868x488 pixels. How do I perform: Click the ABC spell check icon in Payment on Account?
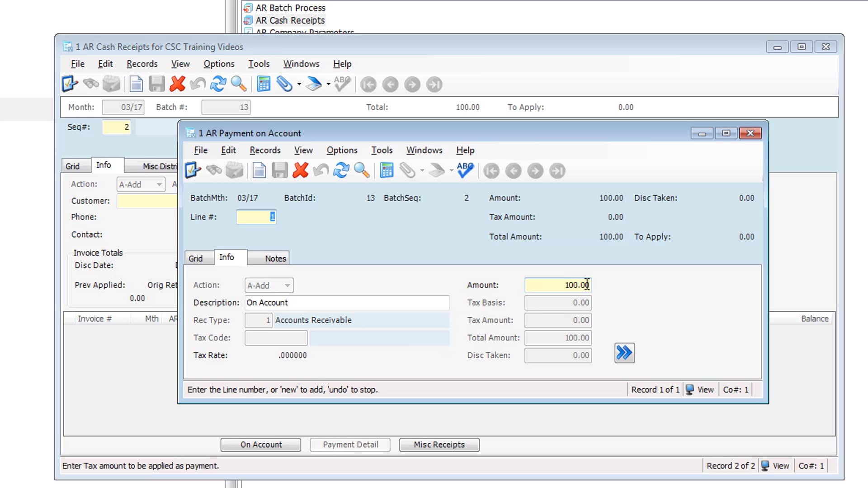(x=465, y=171)
